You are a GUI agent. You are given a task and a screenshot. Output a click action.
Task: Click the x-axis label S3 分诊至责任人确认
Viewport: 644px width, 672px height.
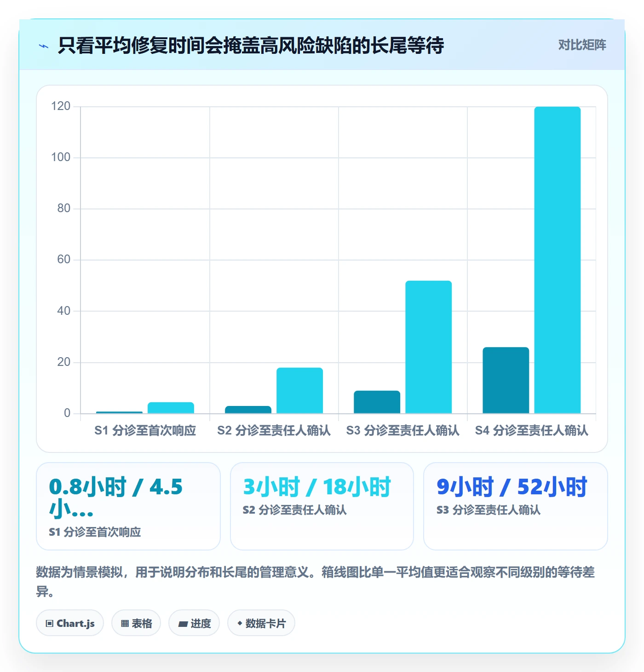pyautogui.click(x=403, y=430)
